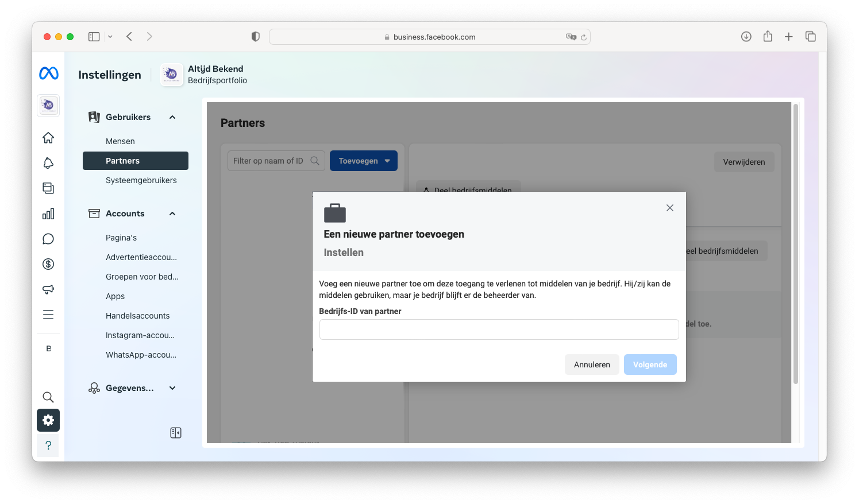Click the magnifier search icon in rail
This screenshot has width=859, height=504.
point(48,397)
